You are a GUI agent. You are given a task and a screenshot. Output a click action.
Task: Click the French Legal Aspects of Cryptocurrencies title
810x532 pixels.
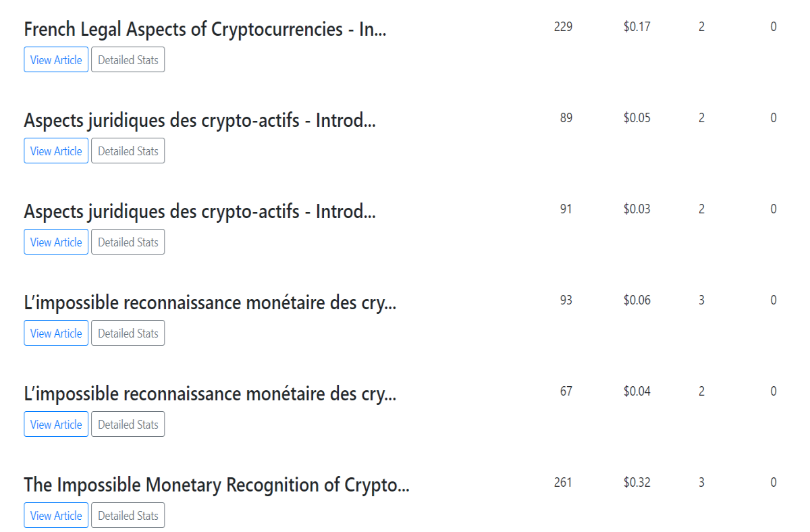pyautogui.click(x=205, y=30)
